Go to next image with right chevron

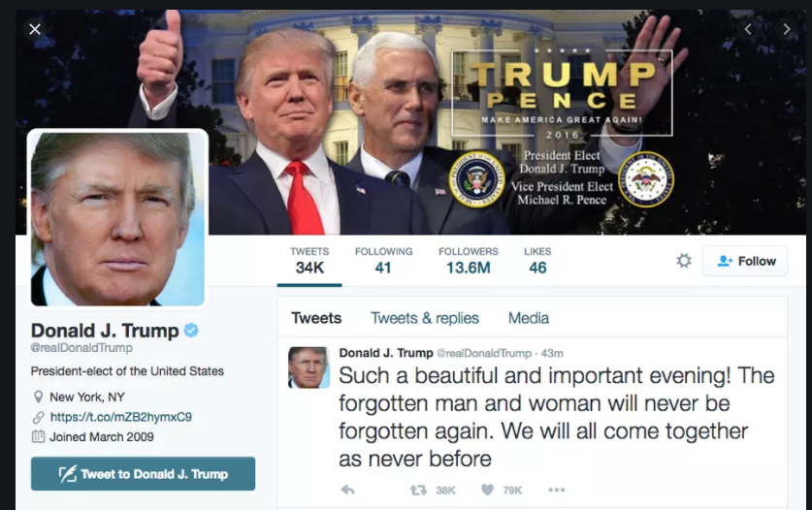click(787, 29)
